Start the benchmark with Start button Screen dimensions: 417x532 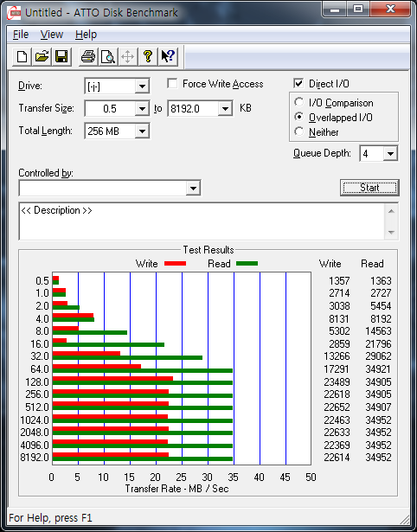click(369, 188)
